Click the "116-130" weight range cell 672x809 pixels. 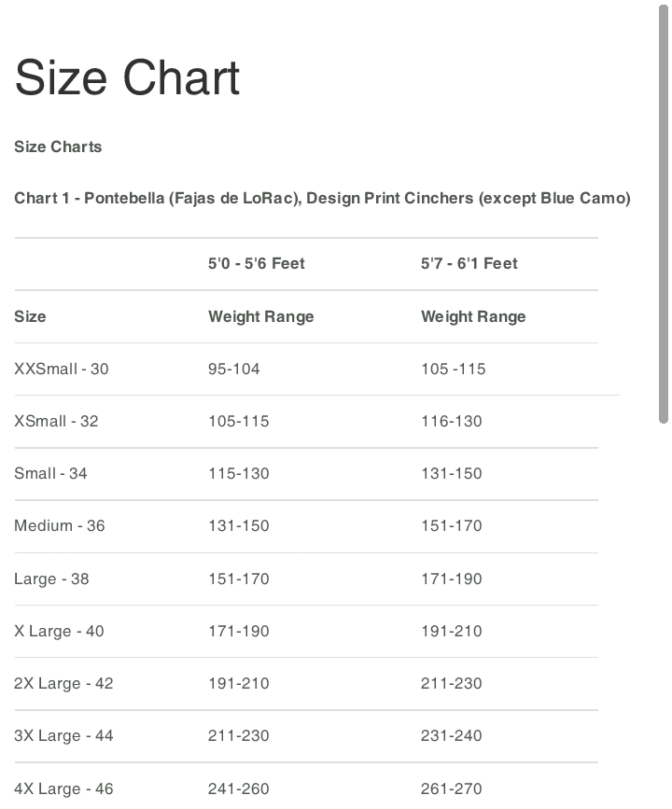coord(452,421)
